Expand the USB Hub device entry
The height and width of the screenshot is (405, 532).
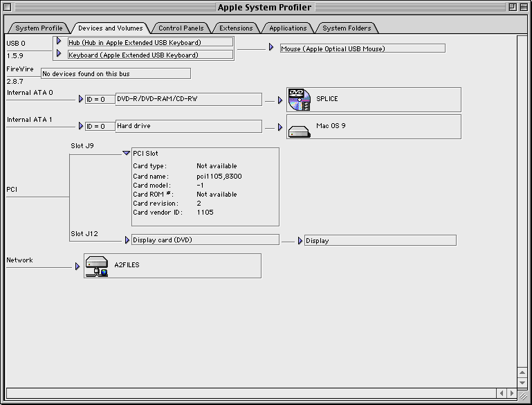click(x=59, y=41)
